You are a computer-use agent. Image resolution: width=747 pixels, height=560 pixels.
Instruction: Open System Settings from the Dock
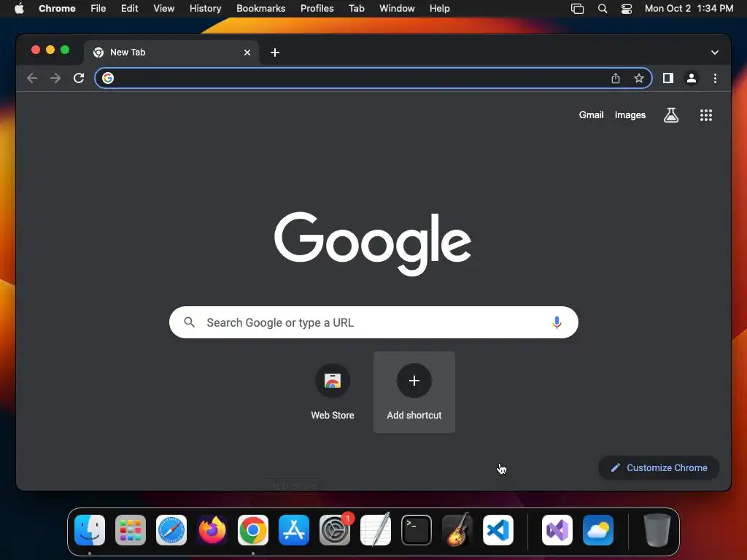tap(334, 530)
